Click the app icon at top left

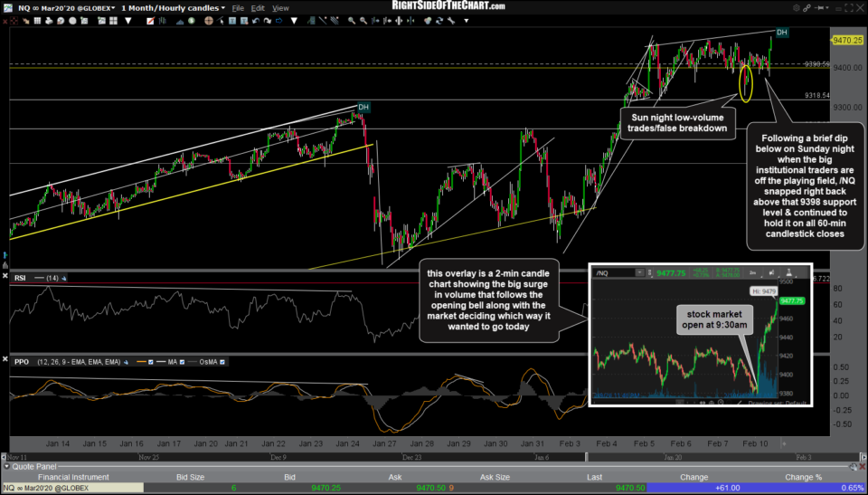point(7,8)
